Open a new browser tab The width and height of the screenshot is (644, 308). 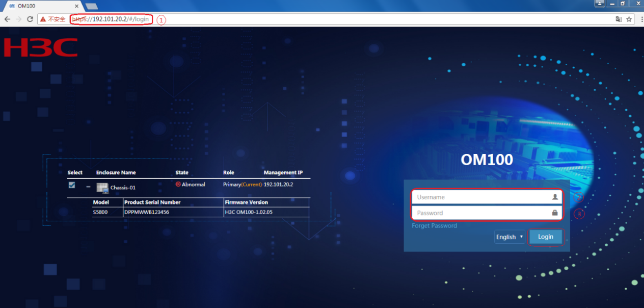coord(92,6)
